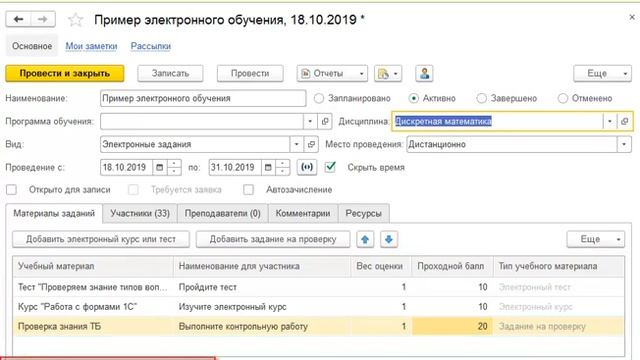Expand the Вид dropdown arrow
640x360 pixels.
point(297,144)
